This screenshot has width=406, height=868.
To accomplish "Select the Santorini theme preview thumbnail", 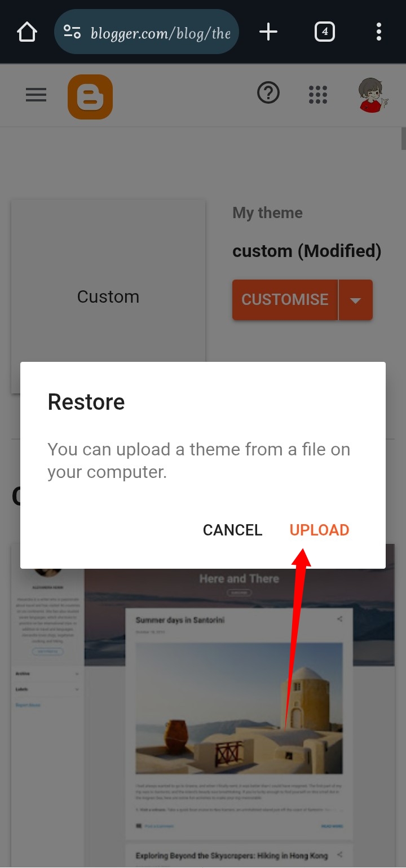I will pyautogui.click(x=203, y=706).
